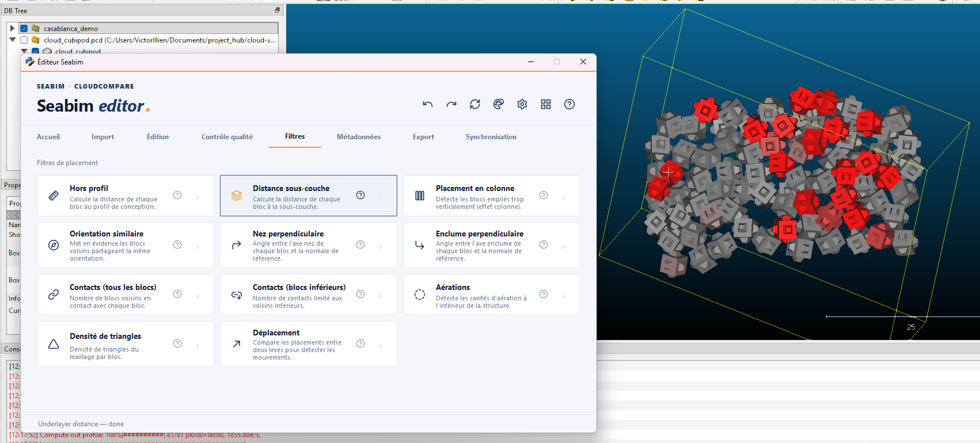This screenshot has height=443, width=980.
Task: Click the layers icon on Distance sous-couche card
Action: 237,196
